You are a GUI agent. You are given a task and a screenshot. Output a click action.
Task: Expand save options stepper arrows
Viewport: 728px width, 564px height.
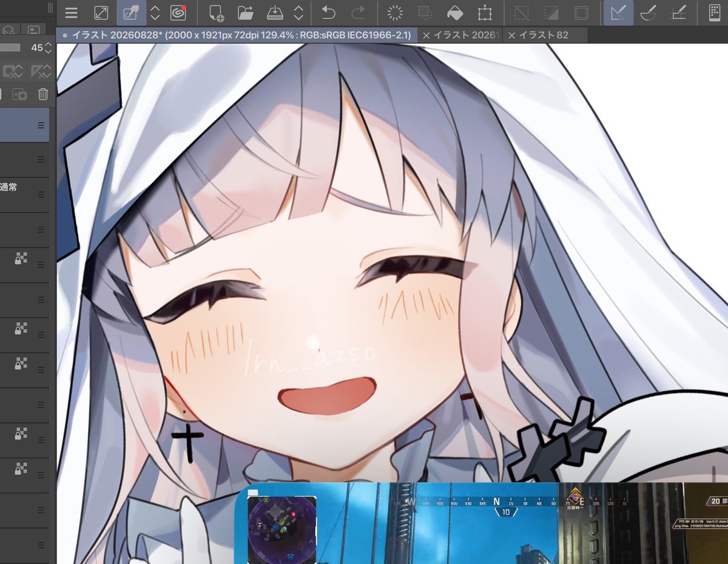[x=298, y=13]
